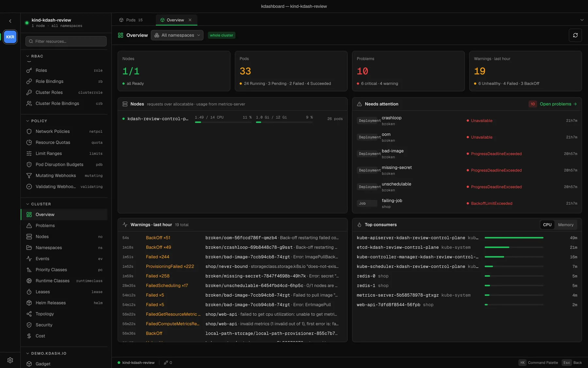Open the Problems summary card
The image size is (588, 368).
point(408,71)
